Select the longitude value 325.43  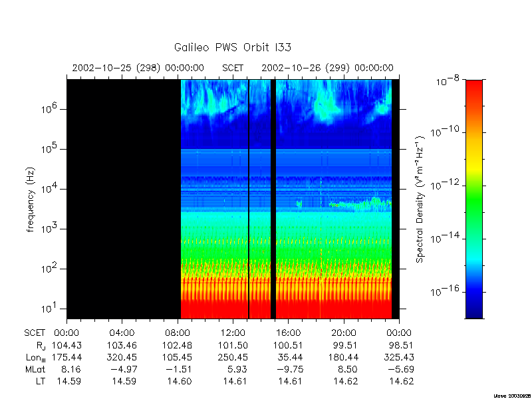[399, 357]
